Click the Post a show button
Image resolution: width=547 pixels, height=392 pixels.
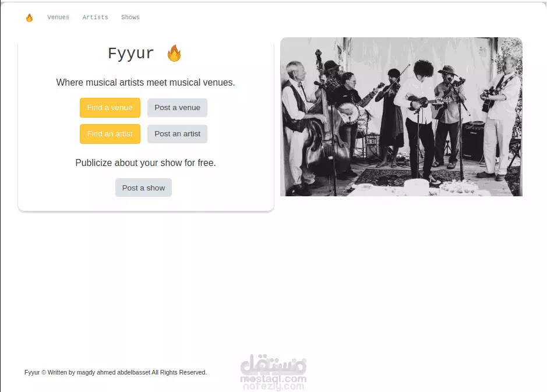(x=143, y=188)
